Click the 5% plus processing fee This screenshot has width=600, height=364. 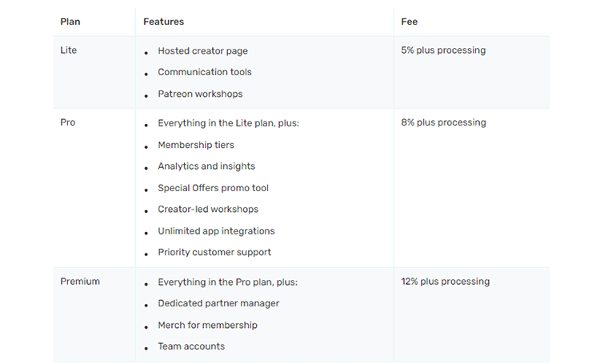443,50
